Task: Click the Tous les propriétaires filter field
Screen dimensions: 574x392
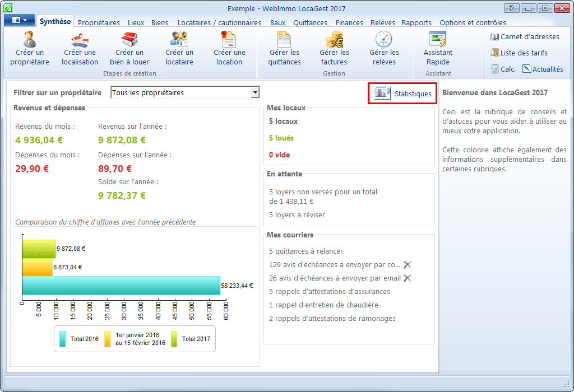Action: click(185, 92)
